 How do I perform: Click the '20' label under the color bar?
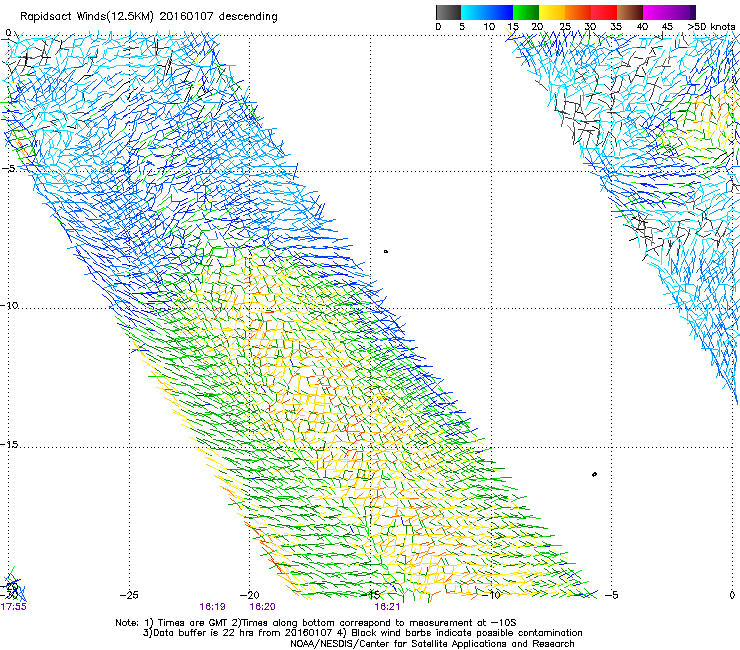(x=537, y=27)
